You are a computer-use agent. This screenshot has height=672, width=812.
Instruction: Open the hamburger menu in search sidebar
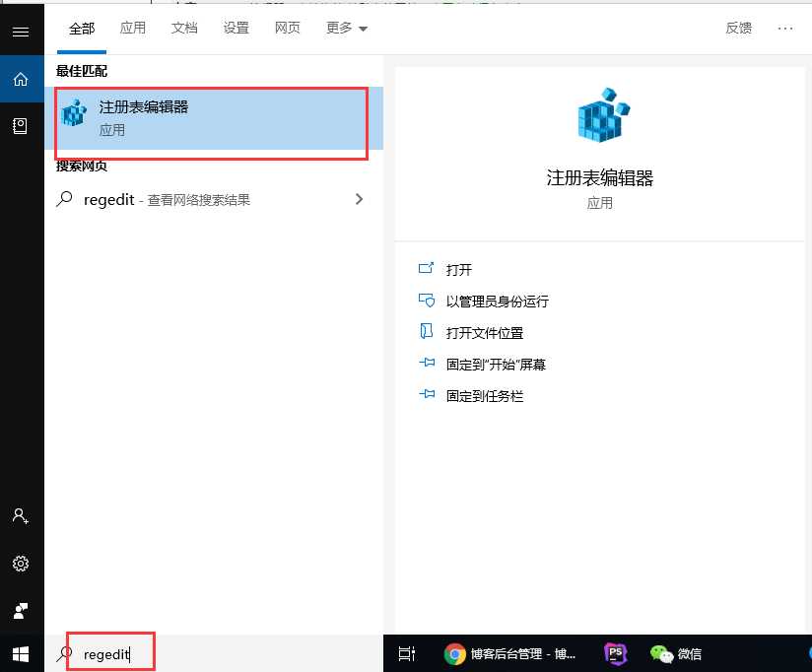[21, 33]
